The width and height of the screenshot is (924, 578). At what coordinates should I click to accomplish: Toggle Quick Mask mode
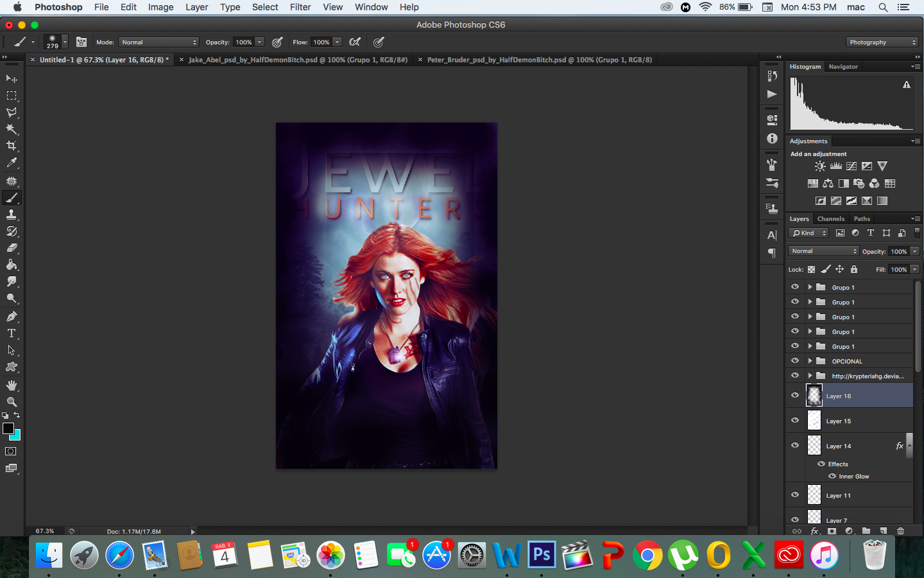click(12, 451)
